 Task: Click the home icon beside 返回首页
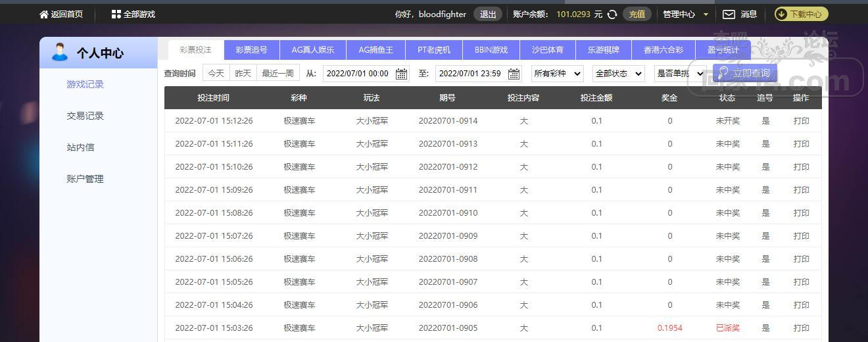coord(44,14)
